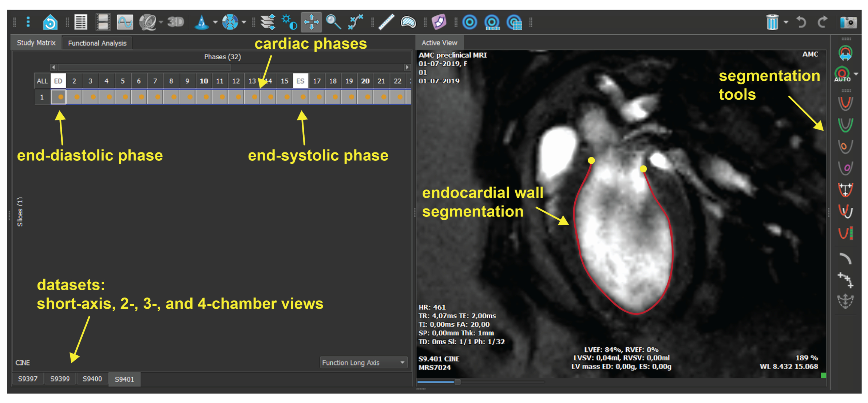Select the ALL phases header cell
The width and height of the screenshot is (868, 403).
(42, 81)
